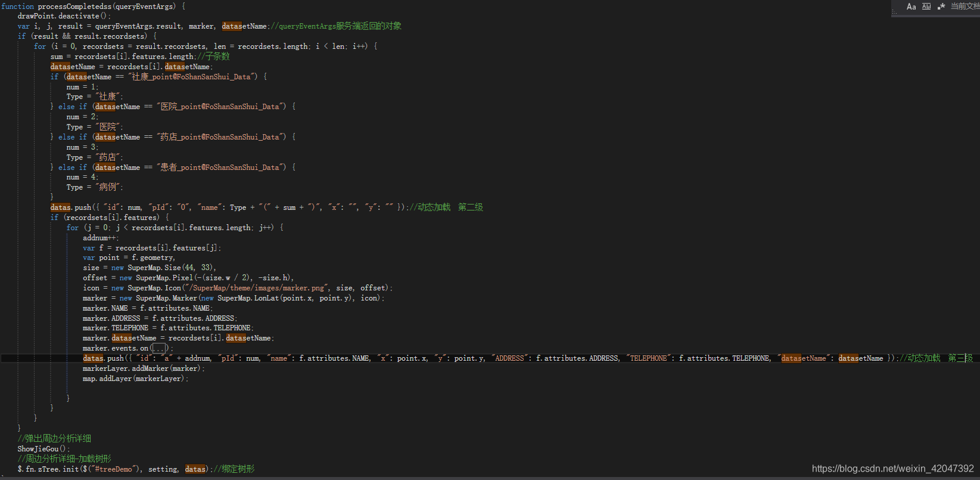Image resolution: width=980 pixels, height=480 pixels.
Task: Expand collapsed code after marker.events.on
Action: point(159,348)
